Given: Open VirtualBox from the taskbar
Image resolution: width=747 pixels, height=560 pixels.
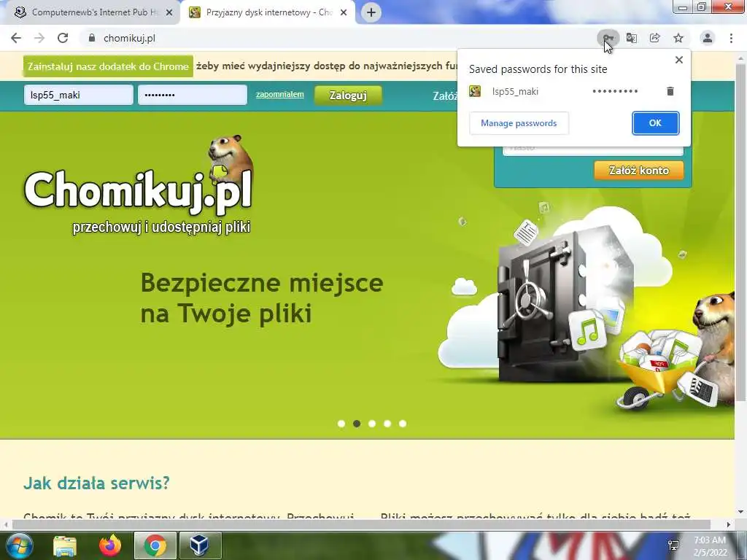Looking at the screenshot, I should pos(200,545).
